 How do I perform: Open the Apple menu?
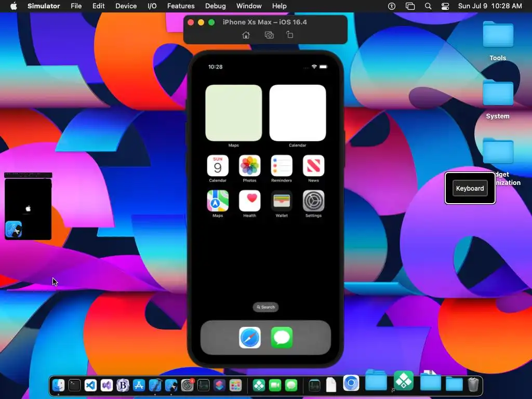(13, 6)
